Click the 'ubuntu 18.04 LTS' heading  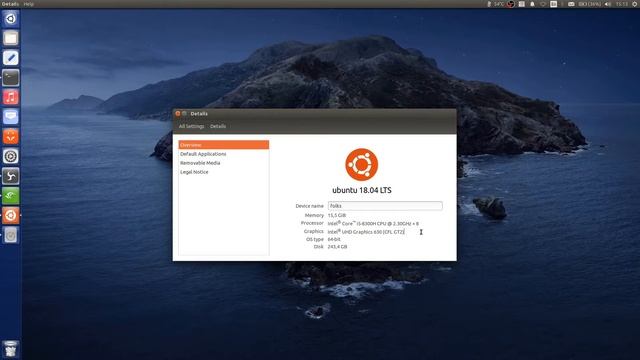(x=362, y=190)
